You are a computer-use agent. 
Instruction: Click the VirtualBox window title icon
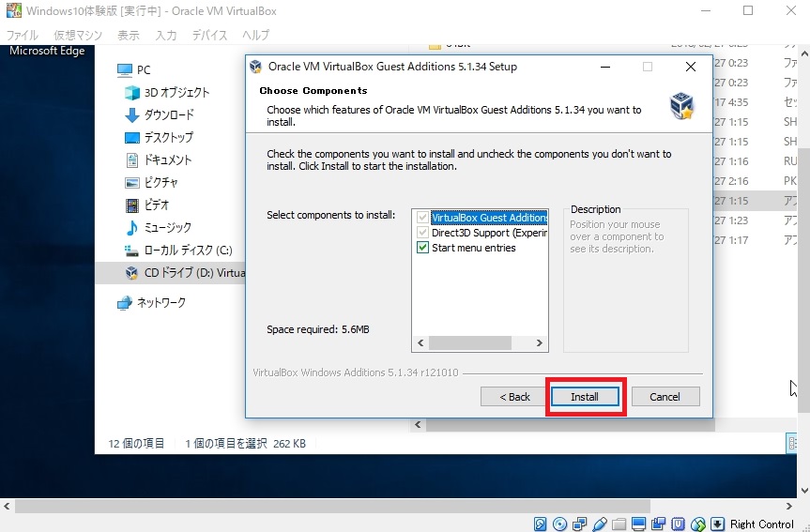[14, 10]
